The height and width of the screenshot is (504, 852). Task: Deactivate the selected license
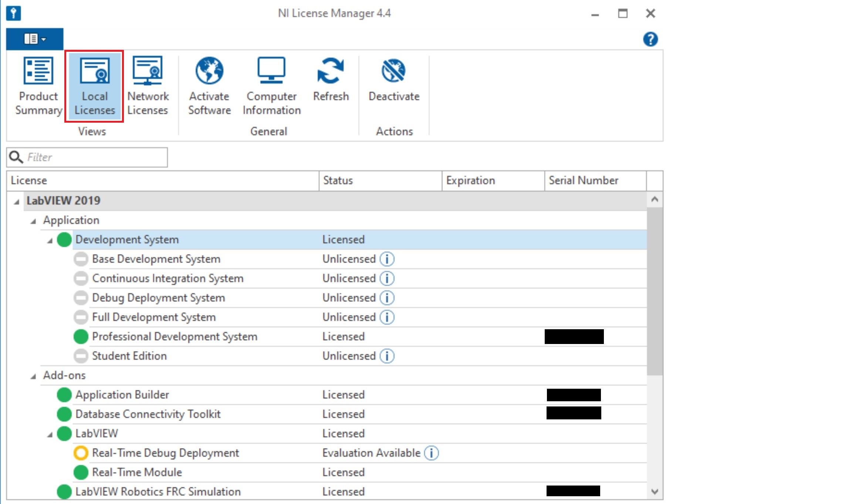click(394, 79)
